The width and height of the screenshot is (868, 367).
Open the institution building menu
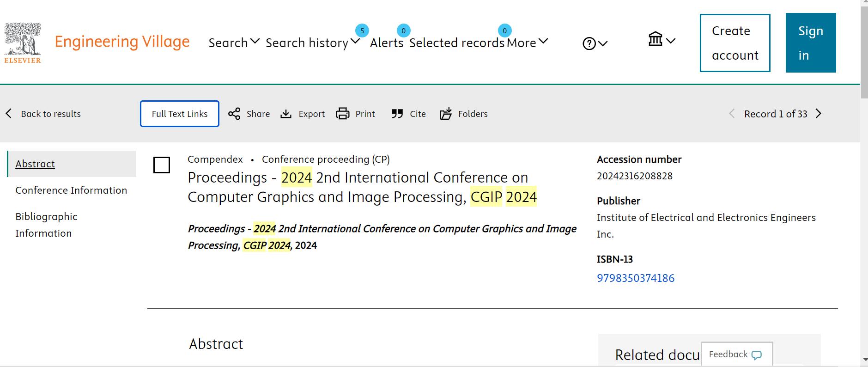pyautogui.click(x=662, y=40)
